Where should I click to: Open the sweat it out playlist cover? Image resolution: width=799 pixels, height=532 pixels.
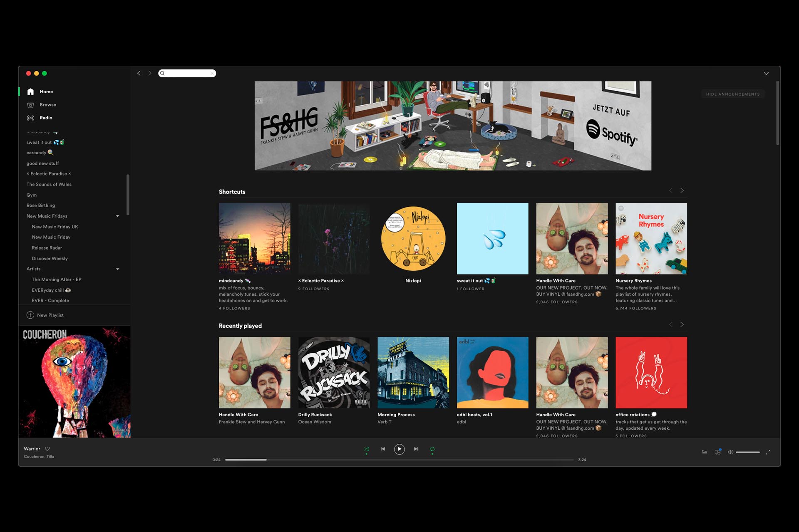coord(492,238)
